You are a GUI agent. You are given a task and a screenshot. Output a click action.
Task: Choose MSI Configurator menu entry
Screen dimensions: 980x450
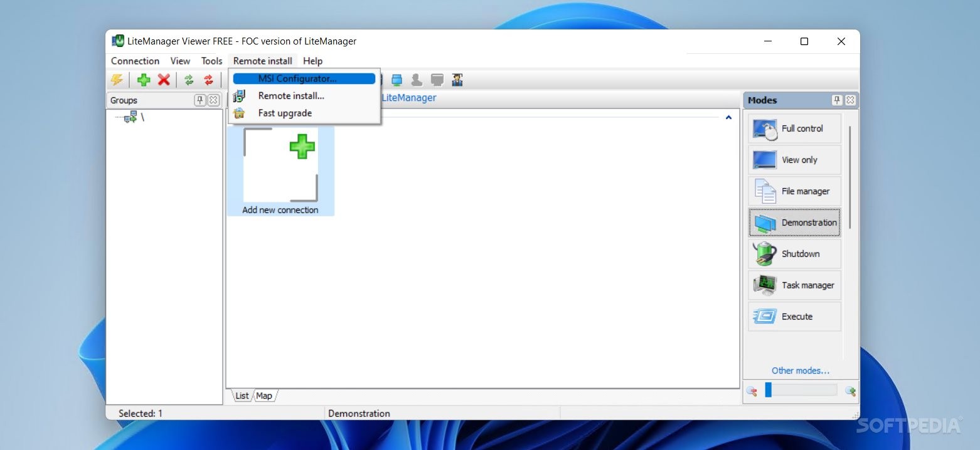304,78
